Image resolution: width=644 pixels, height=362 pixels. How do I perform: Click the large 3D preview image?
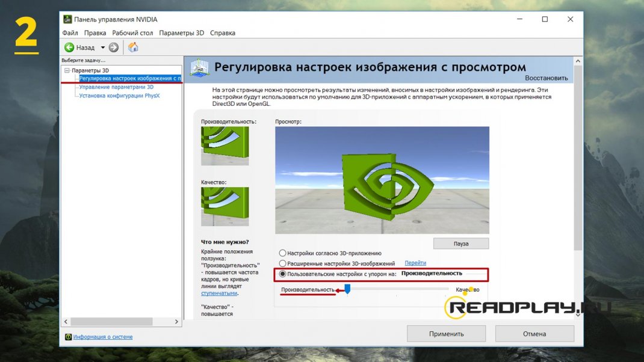(x=382, y=180)
